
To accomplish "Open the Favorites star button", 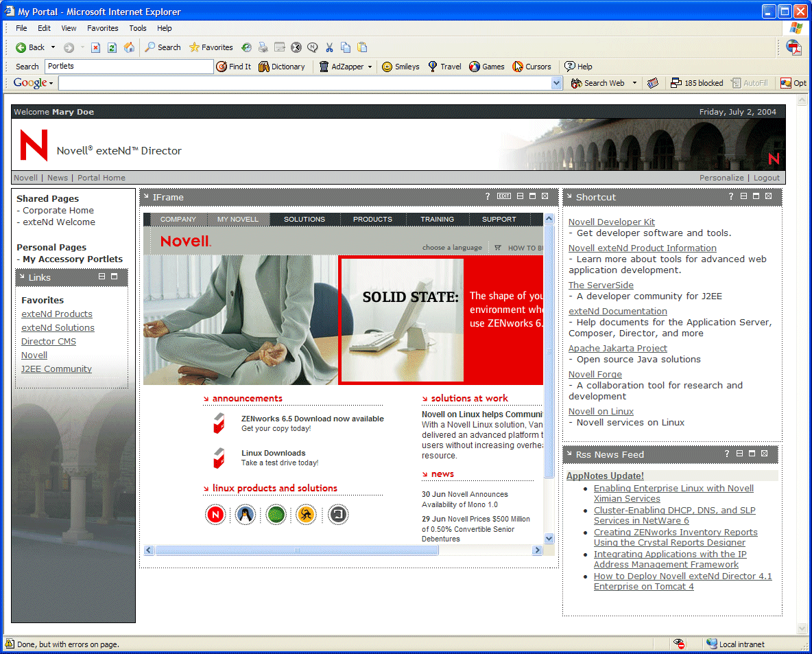I will pyautogui.click(x=211, y=47).
